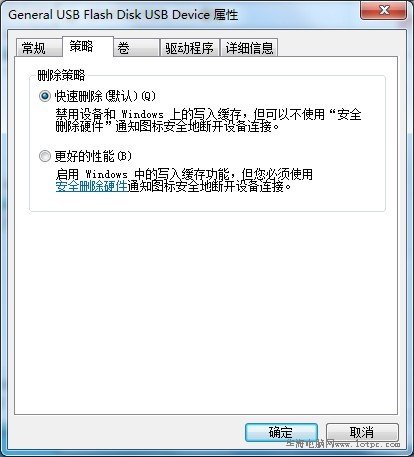Click the 更好的性能(B) option label
414x457 pixels.
click(x=93, y=156)
